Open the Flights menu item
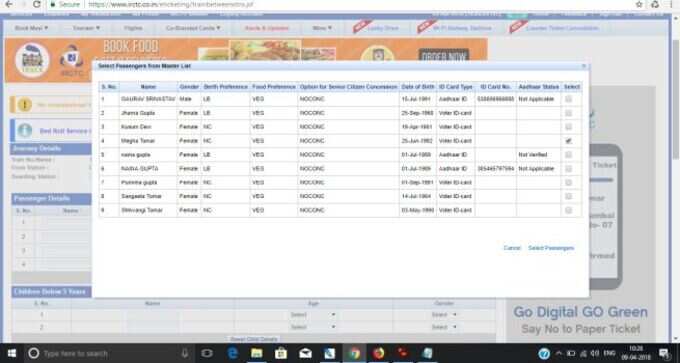 [133, 28]
